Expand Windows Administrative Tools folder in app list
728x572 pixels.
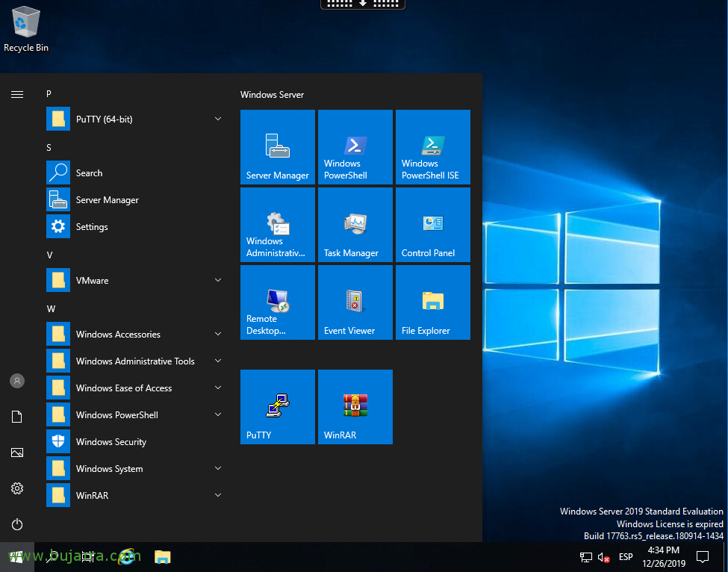pyautogui.click(x=134, y=361)
